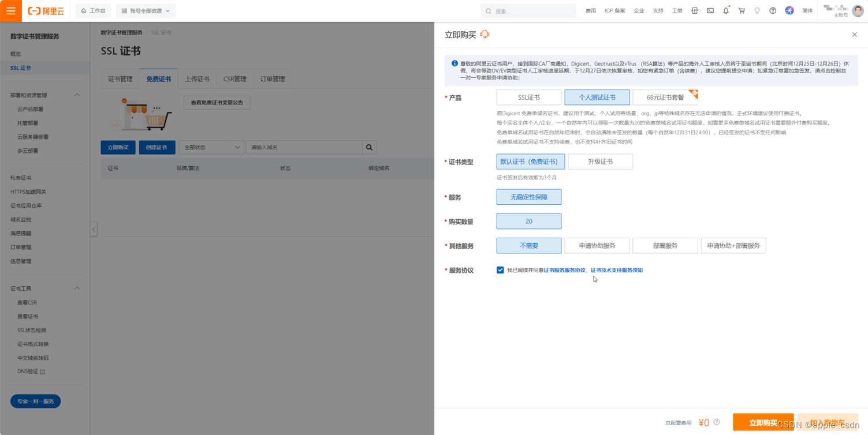Collapse the sidebar with the arrow handle
The height and width of the screenshot is (435, 868).
coord(94,229)
